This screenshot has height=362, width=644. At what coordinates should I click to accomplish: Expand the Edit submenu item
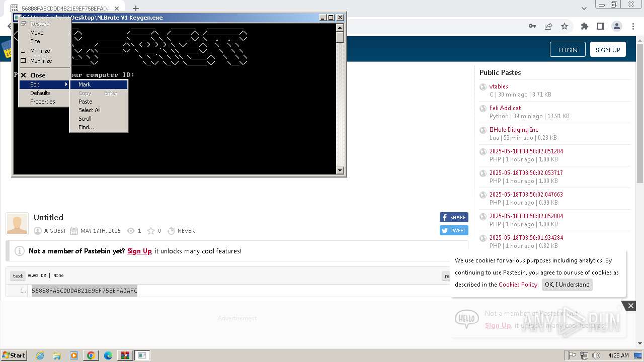[44, 84]
